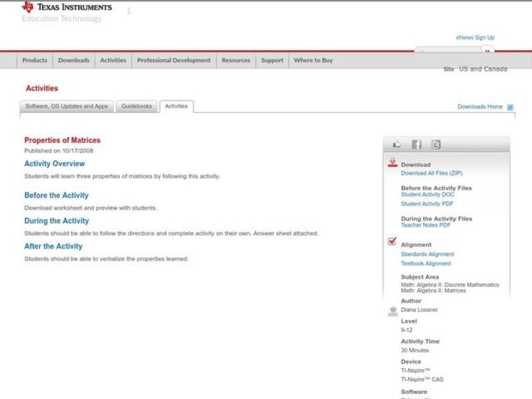Viewport: 532px width, 399px height.
Task: Click the eNews Sign Up link
Action: point(475,38)
